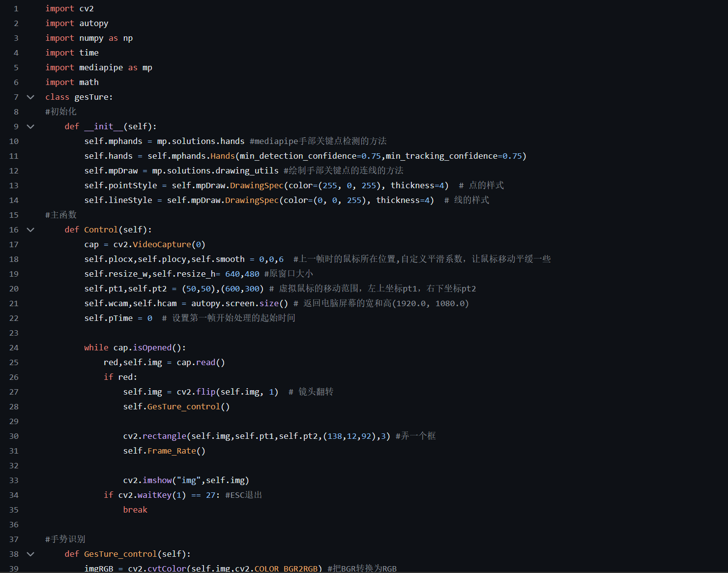Click the '#原窗口大小' comment on line 19

pyautogui.click(x=289, y=274)
